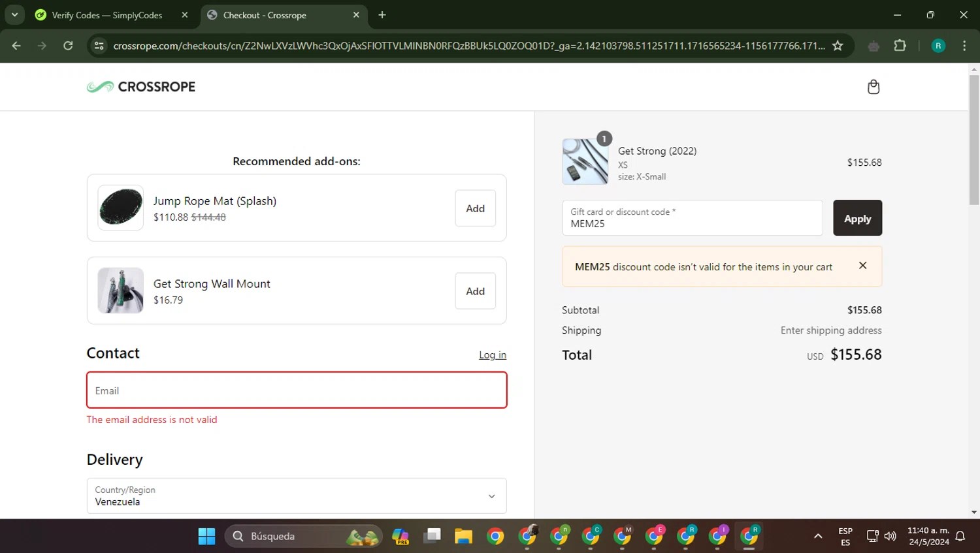Add the Get Strong Wall Mount

pyautogui.click(x=475, y=291)
